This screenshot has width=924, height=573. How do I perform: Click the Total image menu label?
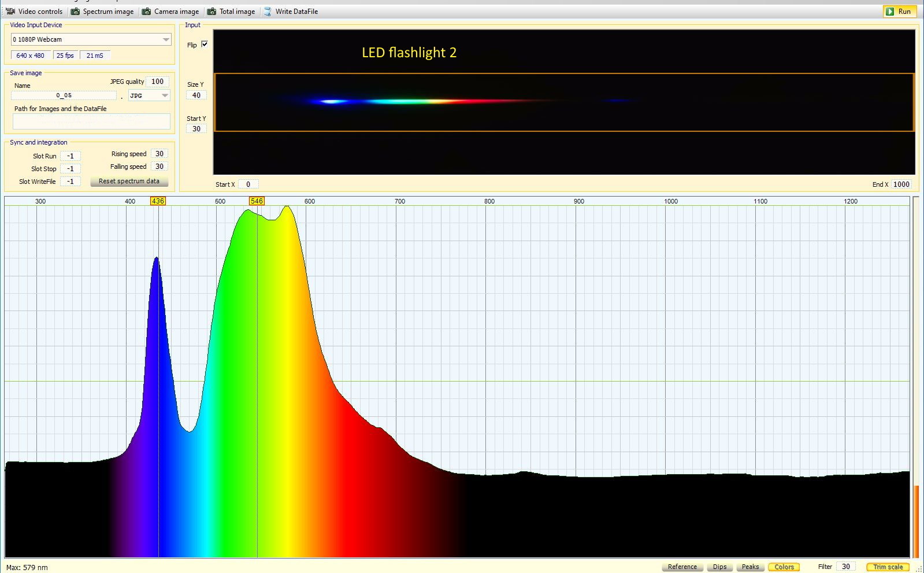click(237, 12)
